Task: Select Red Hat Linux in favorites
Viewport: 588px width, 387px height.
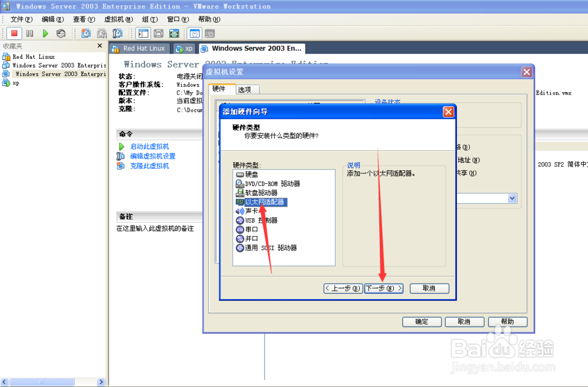Action: (34, 56)
